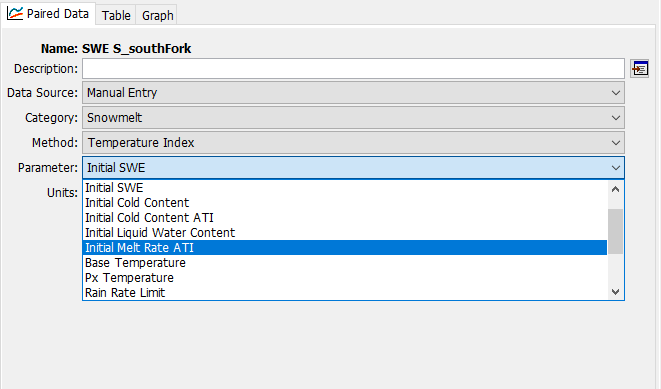Click the list scrollbar down arrow

pos(615,292)
